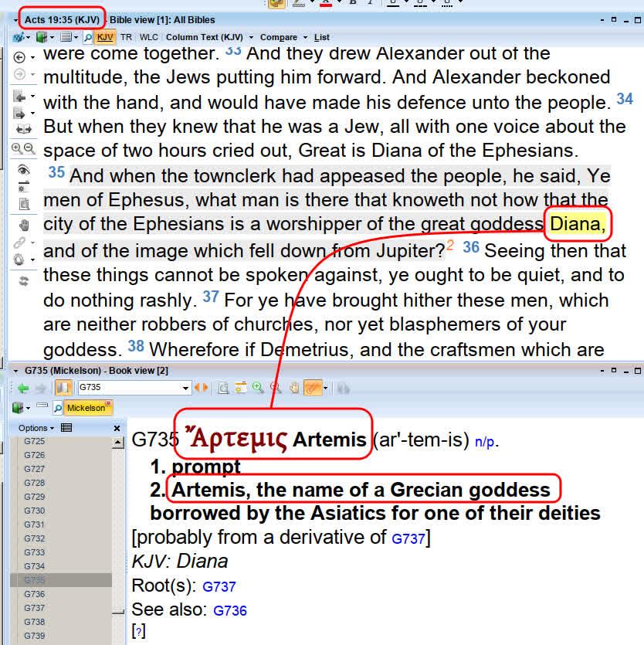Click the sync arrows icon in Bible sidebar

(23, 281)
